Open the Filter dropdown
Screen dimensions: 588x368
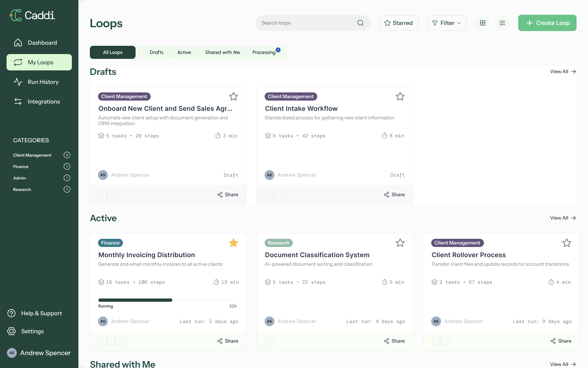coord(447,23)
